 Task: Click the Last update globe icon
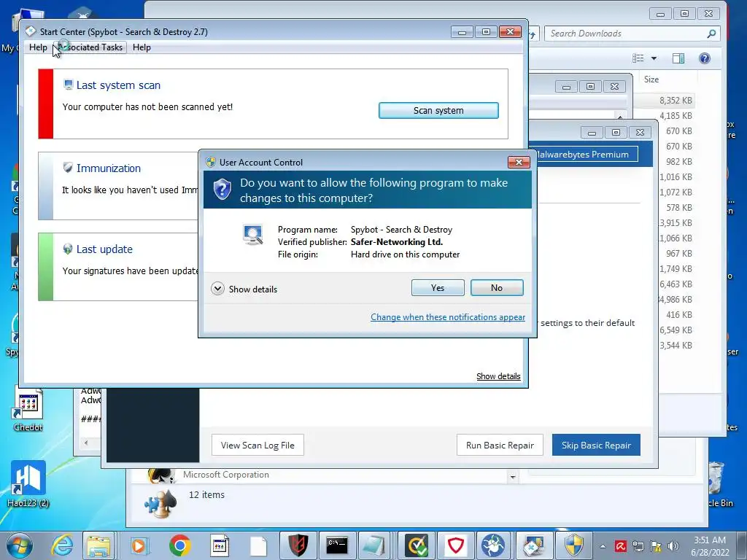click(68, 249)
